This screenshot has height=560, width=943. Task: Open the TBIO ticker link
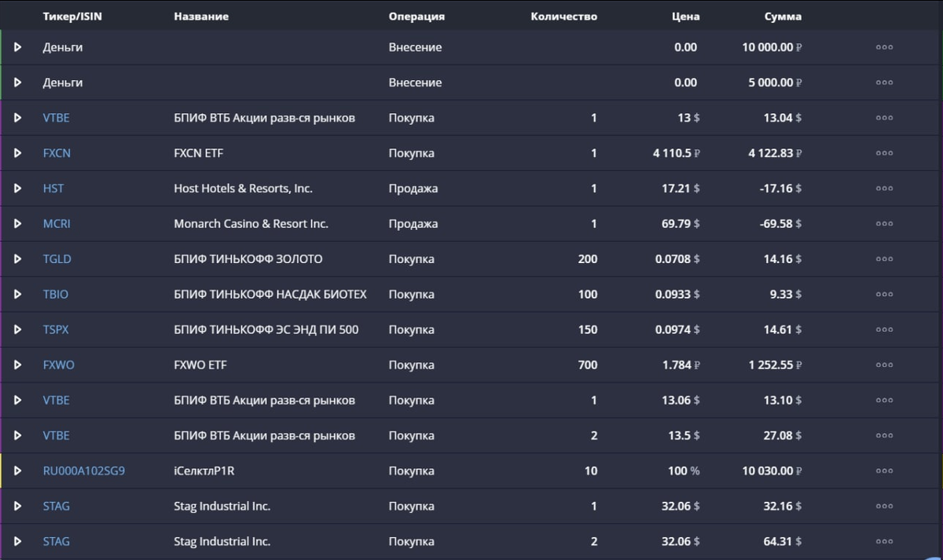[x=55, y=295]
